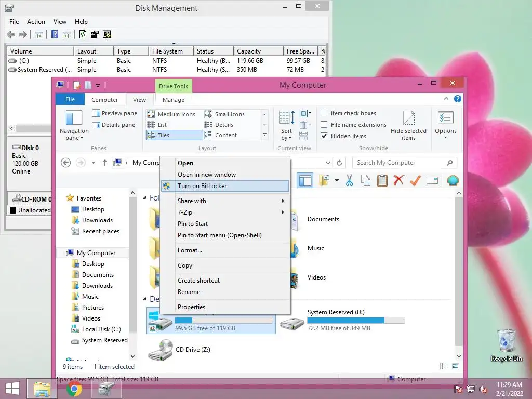Refresh the My Computer address bar
The height and width of the screenshot is (399, 532).
[x=339, y=163]
